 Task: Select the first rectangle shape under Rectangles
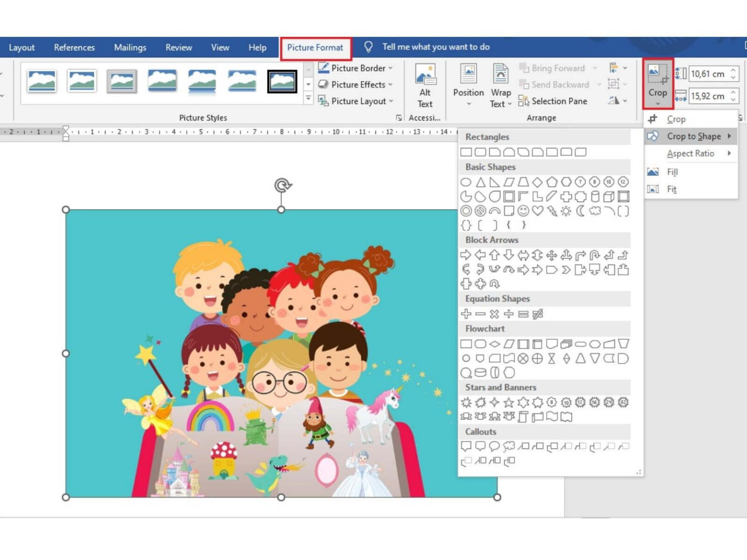(466, 152)
